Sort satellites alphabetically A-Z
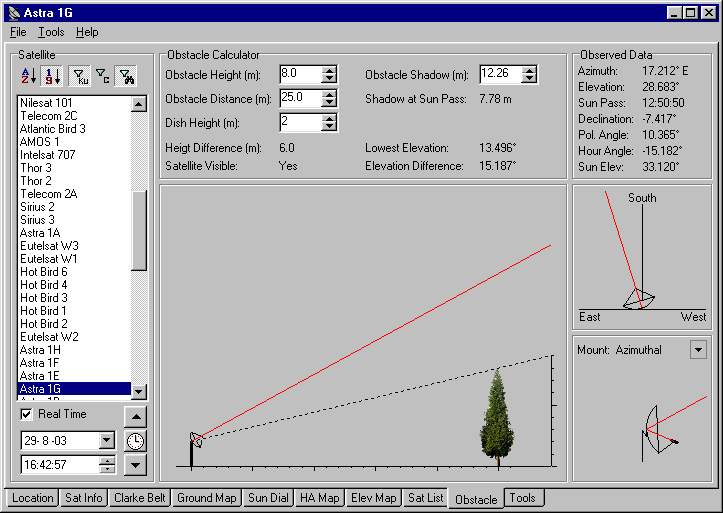 point(29,76)
